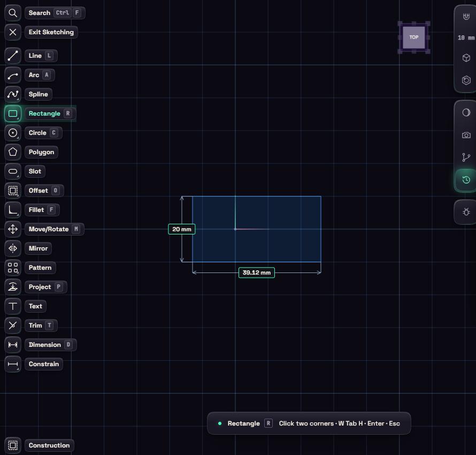
Task: Edit the 39.12 mm width field
Action: [x=257, y=272]
